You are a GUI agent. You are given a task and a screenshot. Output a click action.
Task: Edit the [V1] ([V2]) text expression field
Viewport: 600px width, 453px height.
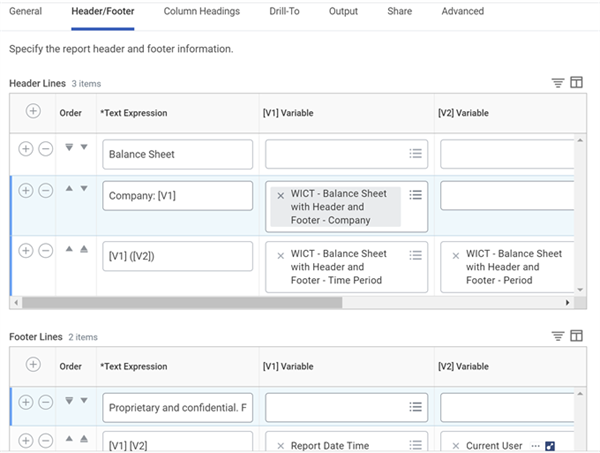tap(178, 256)
